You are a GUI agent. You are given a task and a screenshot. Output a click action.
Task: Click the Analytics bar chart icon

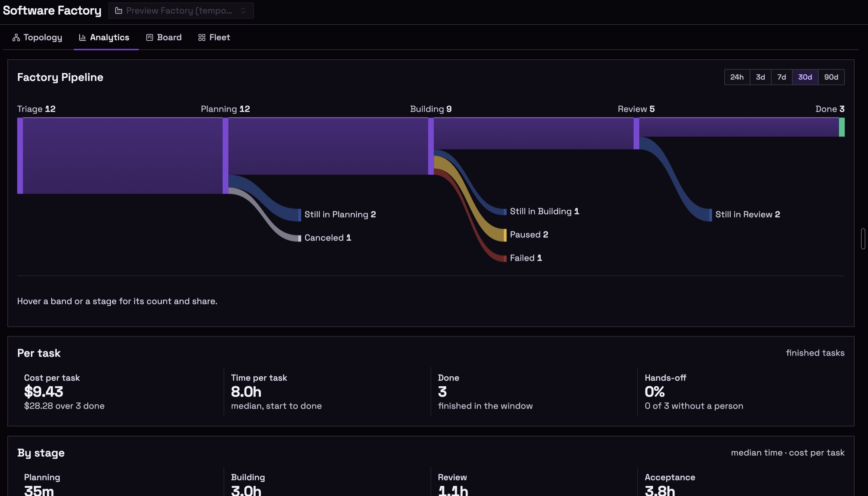pyautogui.click(x=82, y=38)
